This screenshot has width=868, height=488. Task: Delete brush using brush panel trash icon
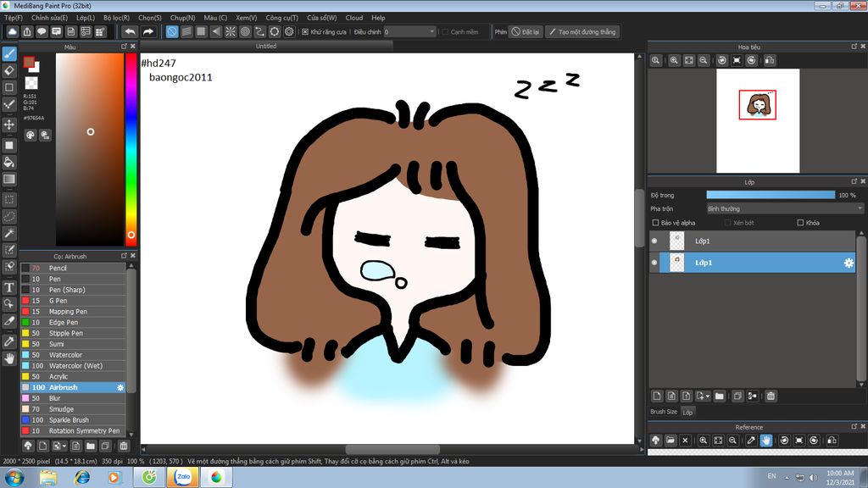[x=124, y=446]
